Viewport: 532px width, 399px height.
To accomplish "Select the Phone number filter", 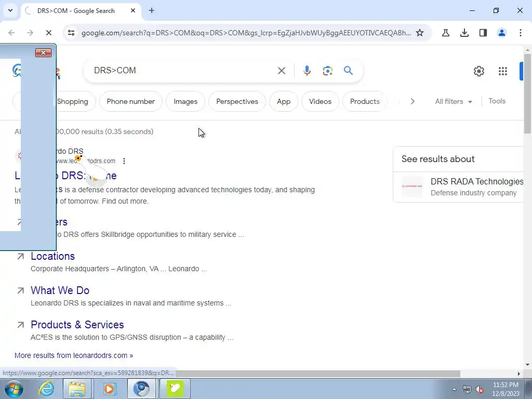I will point(130,101).
